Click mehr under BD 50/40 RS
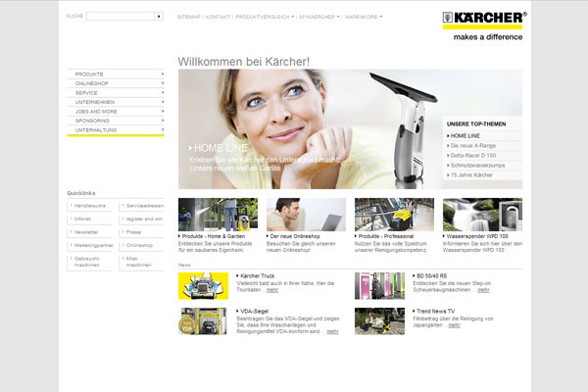588x392 pixels. click(483, 290)
